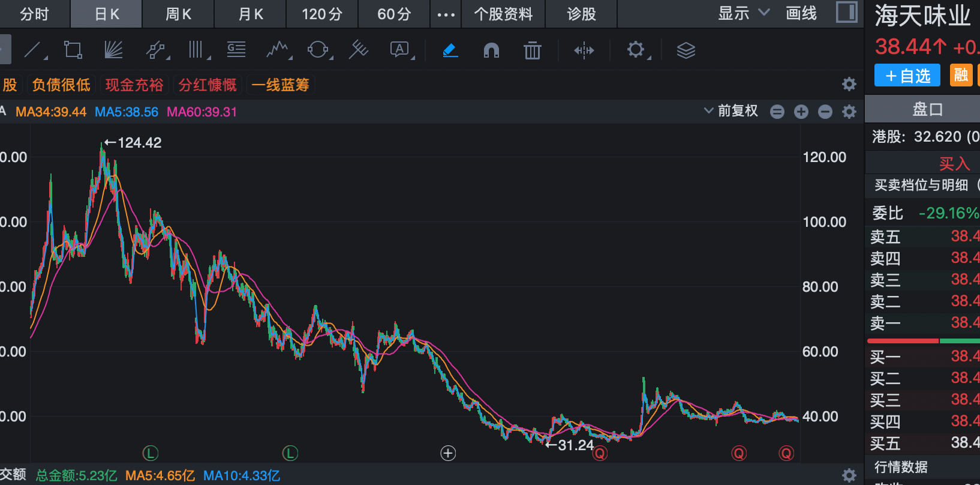This screenshot has height=485, width=980.
Task: Pick the fan lines drawing tool
Action: coord(113,50)
